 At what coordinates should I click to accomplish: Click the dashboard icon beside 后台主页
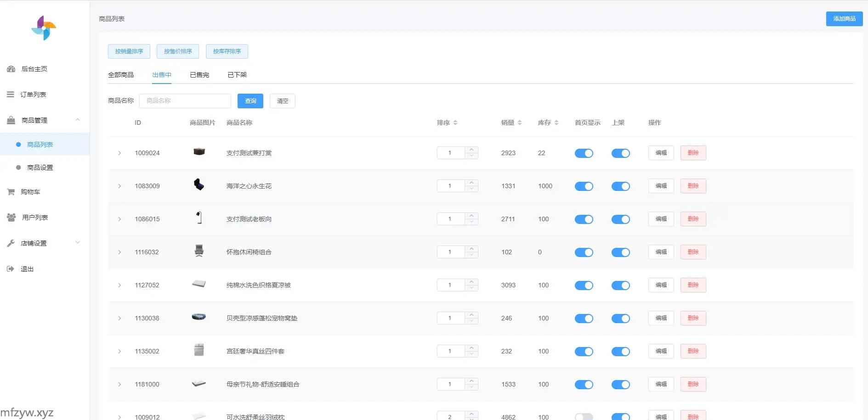click(11, 69)
